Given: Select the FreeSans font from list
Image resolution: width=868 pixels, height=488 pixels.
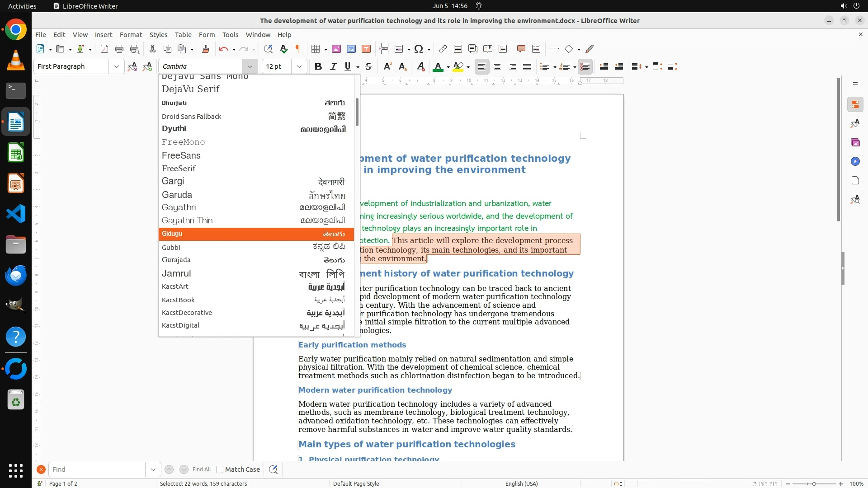Looking at the screenshot, I should coord(181,155).
